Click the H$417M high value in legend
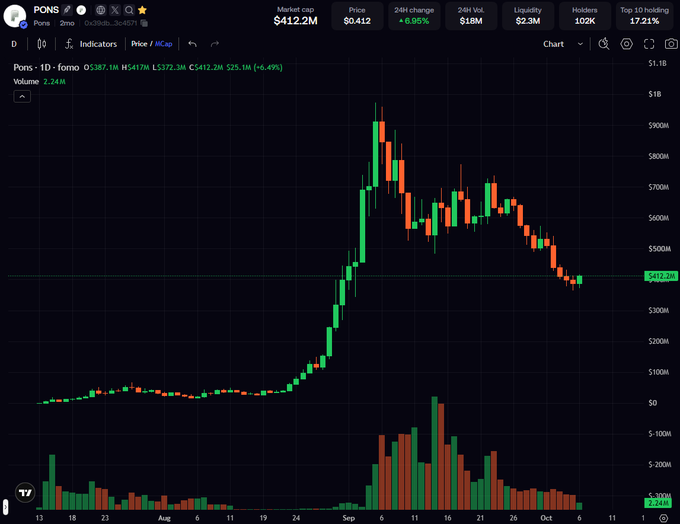Image resolution: width=680 pixels, height=524 pixels. click(135, 67)
